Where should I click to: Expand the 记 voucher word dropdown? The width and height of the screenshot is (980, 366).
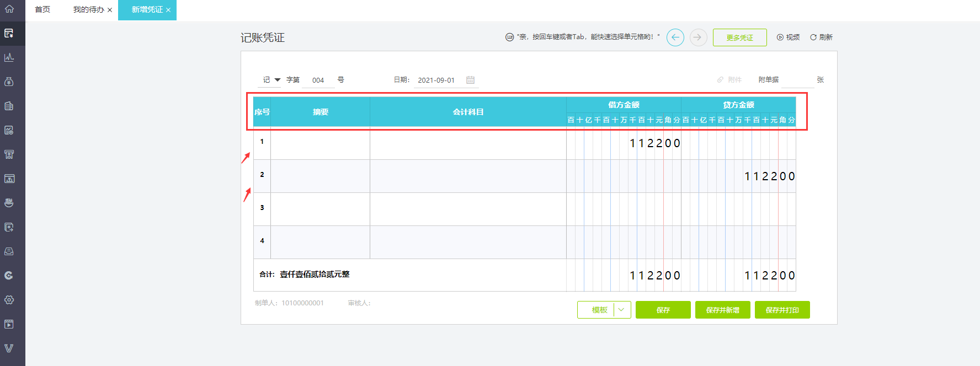(277, 80)
